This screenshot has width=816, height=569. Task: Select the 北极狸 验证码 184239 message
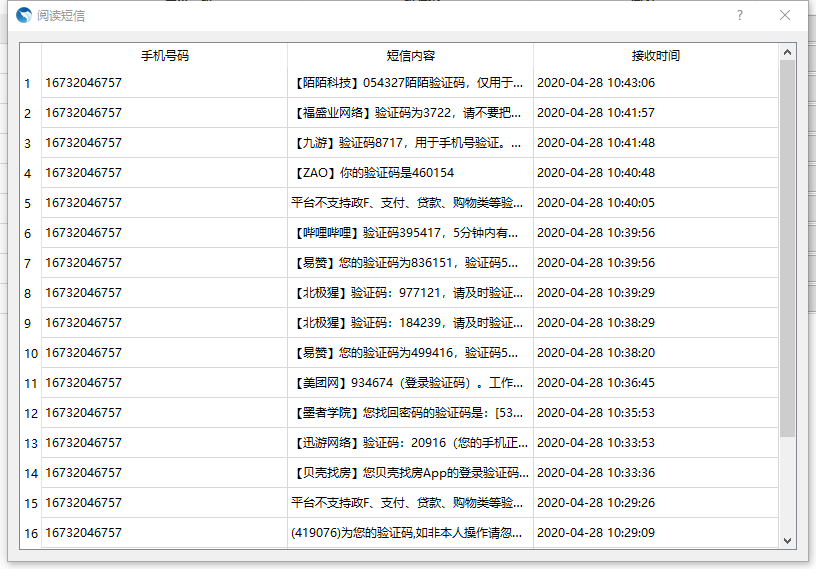pyautogui.click(x=410, y=323)
